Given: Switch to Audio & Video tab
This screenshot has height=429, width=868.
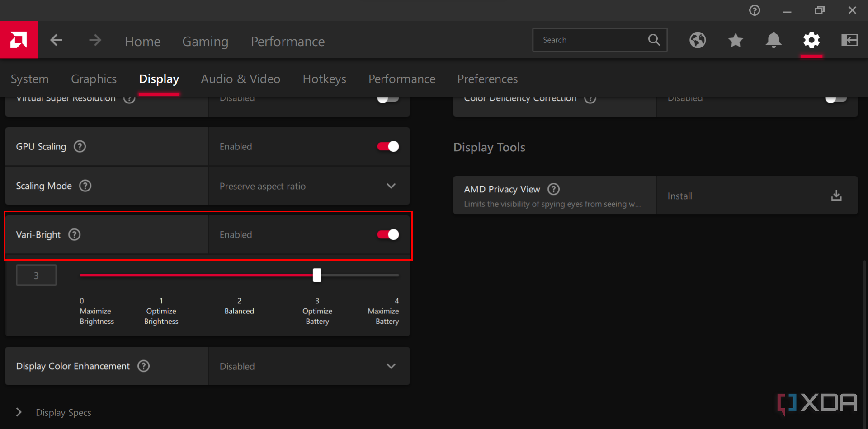Looking at the screenshot, I should 241,79.
